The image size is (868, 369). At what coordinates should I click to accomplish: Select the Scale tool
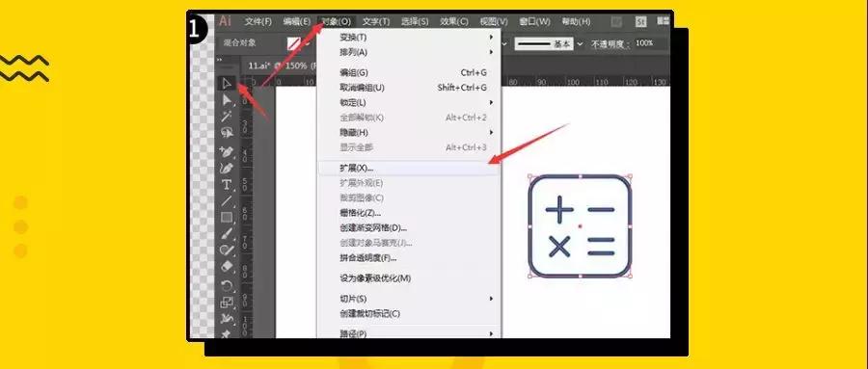click(x=227, y=303)
